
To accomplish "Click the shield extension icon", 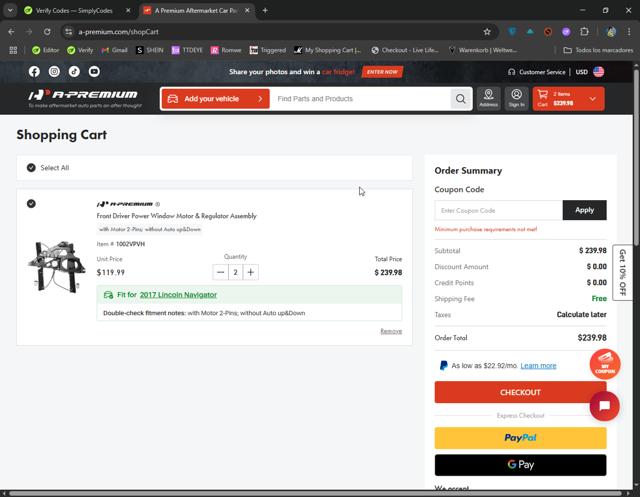I will tap(512, 32).
